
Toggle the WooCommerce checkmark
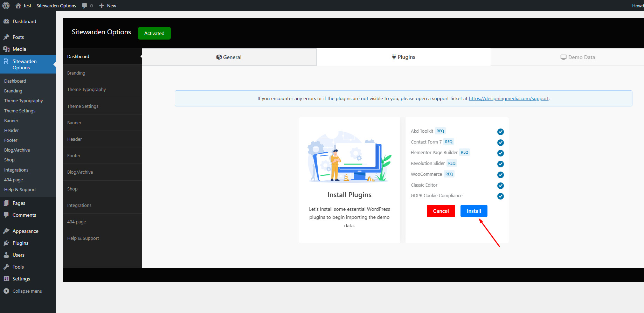[x=500, y=175]
